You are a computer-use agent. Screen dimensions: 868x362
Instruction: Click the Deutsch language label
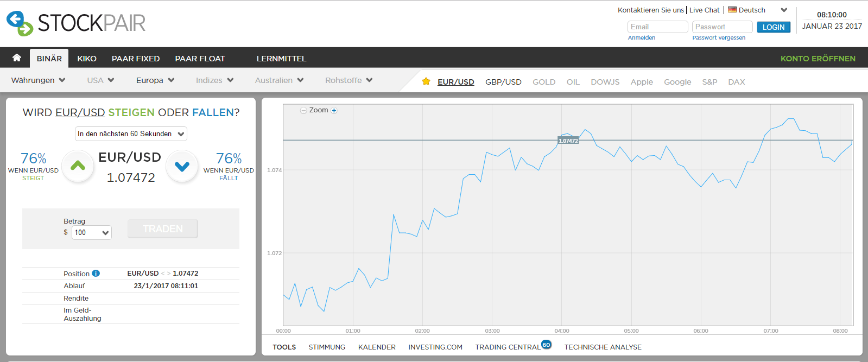(752, 10)
